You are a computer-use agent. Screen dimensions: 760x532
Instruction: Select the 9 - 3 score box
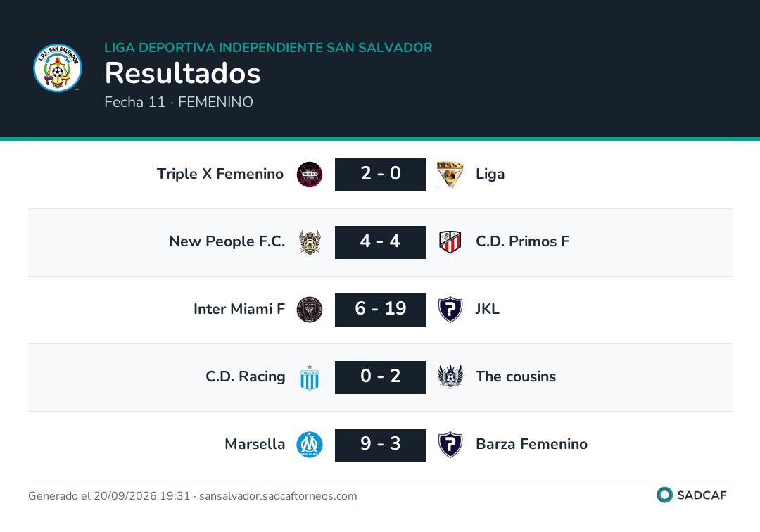click(x=381, y=445)
